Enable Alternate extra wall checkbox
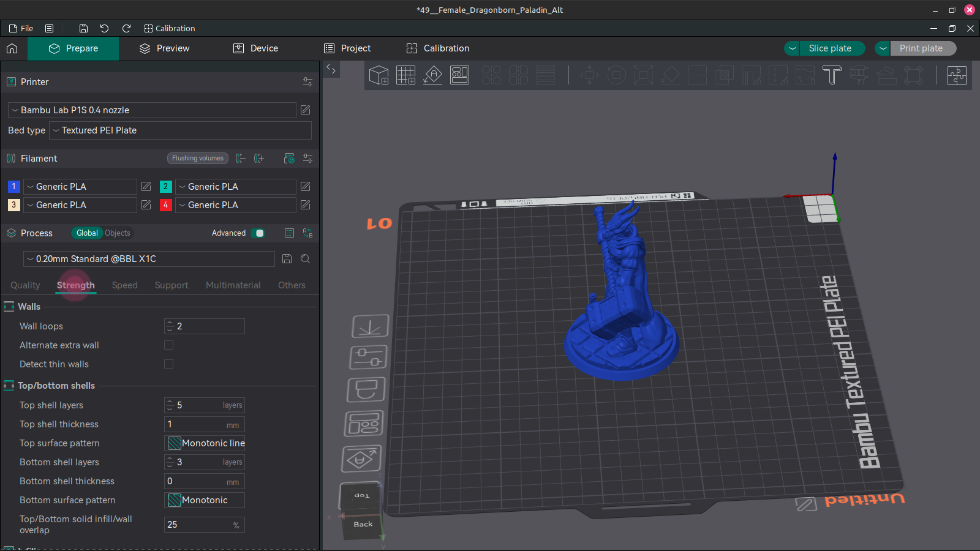980x551 pixels. [169, 345]
